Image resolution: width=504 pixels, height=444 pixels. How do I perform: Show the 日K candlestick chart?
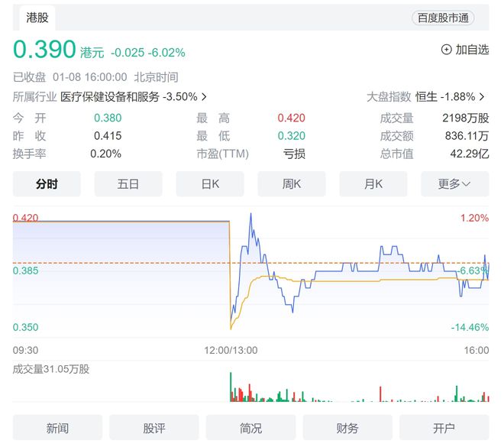210,183
